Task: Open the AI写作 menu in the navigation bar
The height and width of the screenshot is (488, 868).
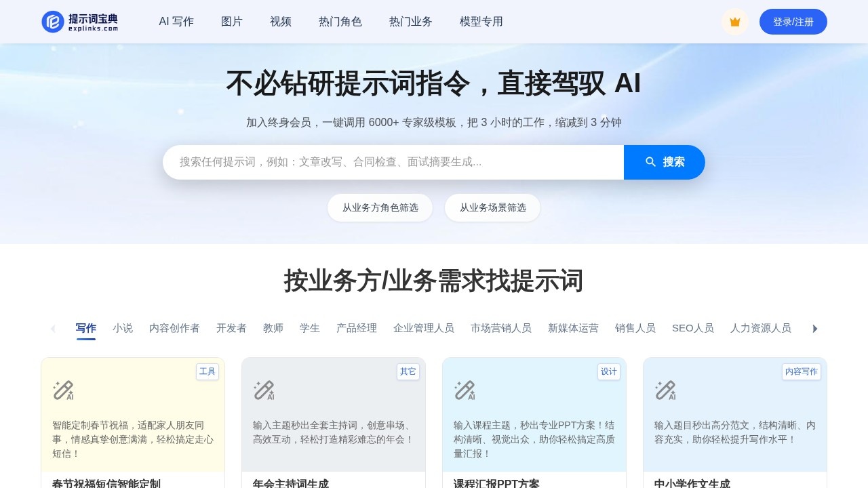Action: coord(176,21)
